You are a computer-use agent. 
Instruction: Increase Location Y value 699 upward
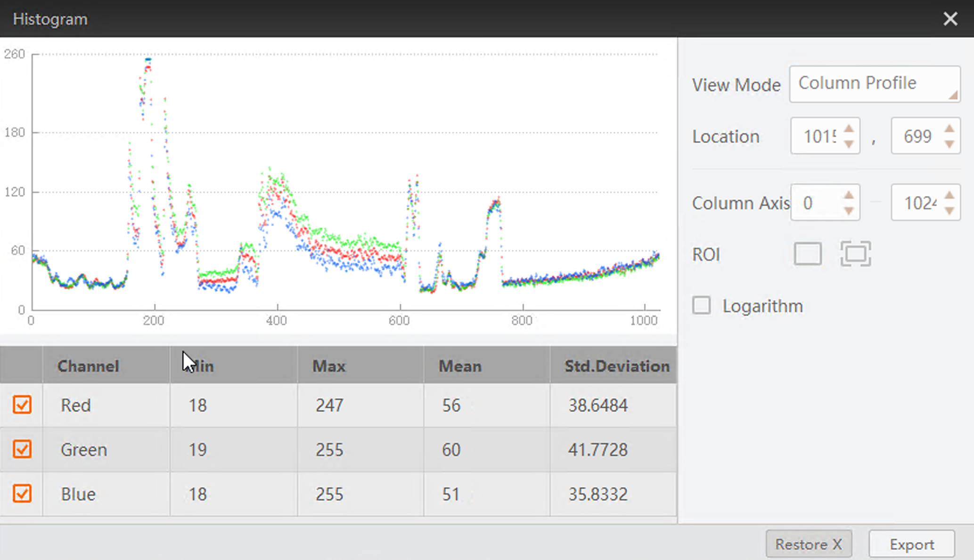pyautogui.click(x=949, y=129)
